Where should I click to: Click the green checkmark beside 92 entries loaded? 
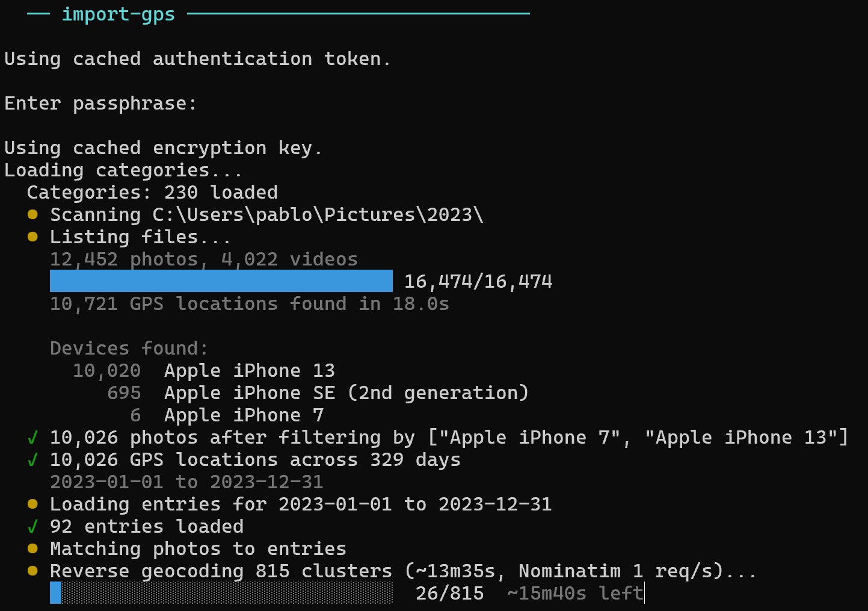tap(33, 526)
